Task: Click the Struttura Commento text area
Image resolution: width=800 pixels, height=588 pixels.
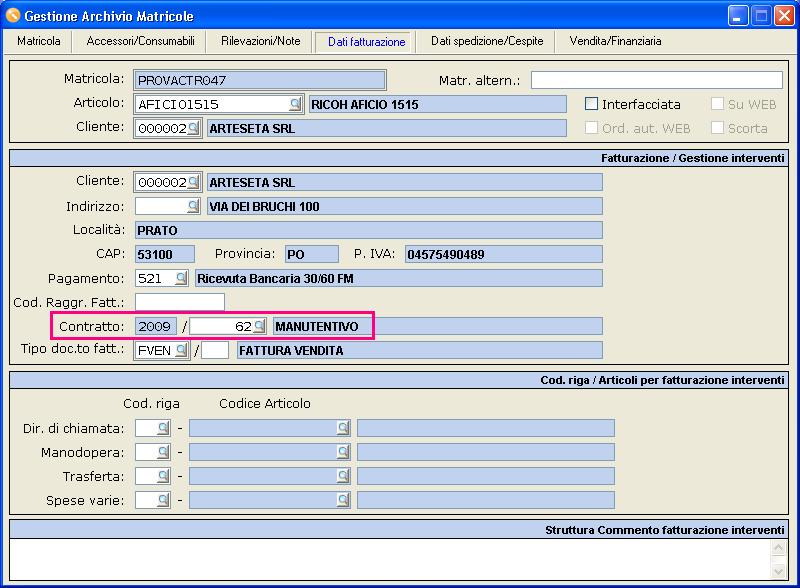Action: pyautogui.click(x=390, y=559)
